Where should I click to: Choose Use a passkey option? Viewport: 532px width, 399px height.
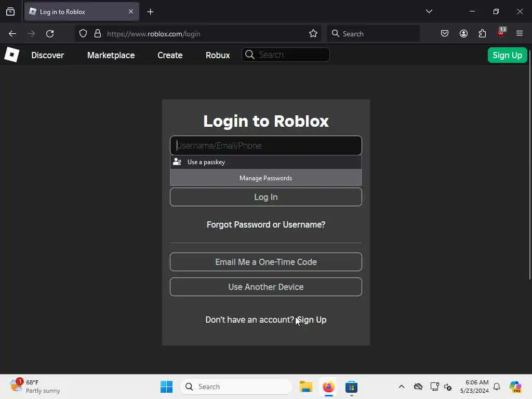pyautogui.click(x=266, y=162)
